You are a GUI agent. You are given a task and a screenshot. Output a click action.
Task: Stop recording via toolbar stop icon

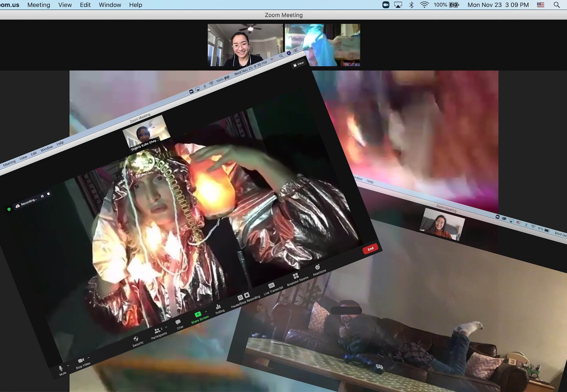tap(247, 295)
